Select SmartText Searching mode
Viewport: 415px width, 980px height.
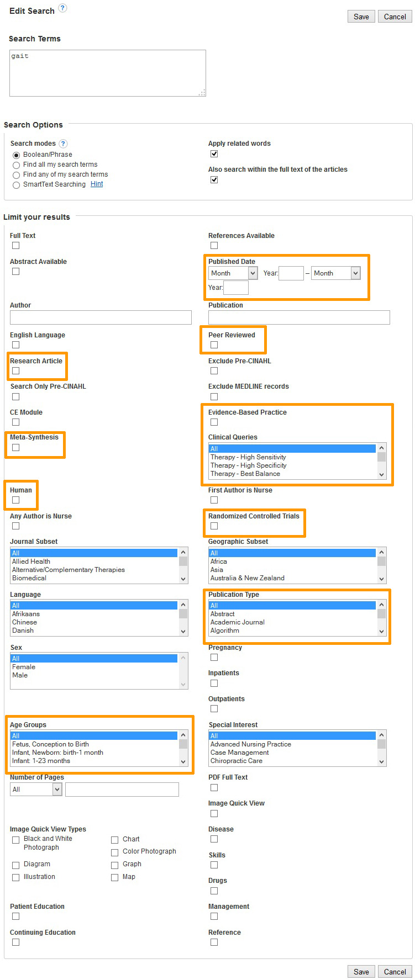(16, 185)
